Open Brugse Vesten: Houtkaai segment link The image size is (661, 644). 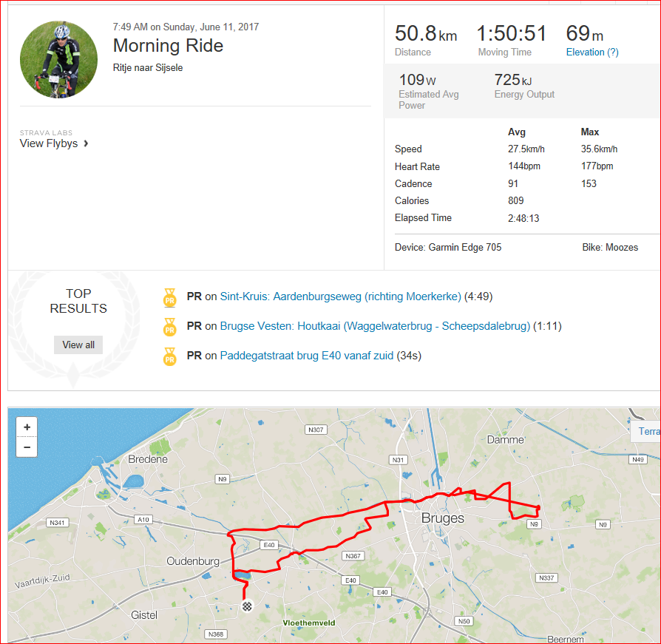coord(375,326)
